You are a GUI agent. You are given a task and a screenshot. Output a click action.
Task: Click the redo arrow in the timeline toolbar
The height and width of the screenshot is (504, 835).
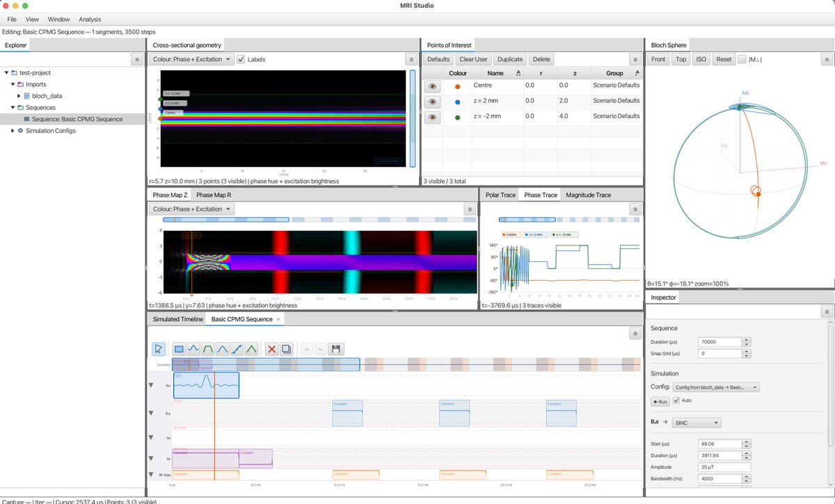pos(321,349)
